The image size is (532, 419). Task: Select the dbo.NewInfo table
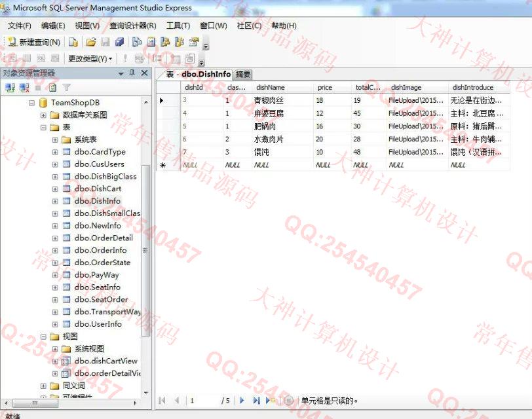pos(98,225)
